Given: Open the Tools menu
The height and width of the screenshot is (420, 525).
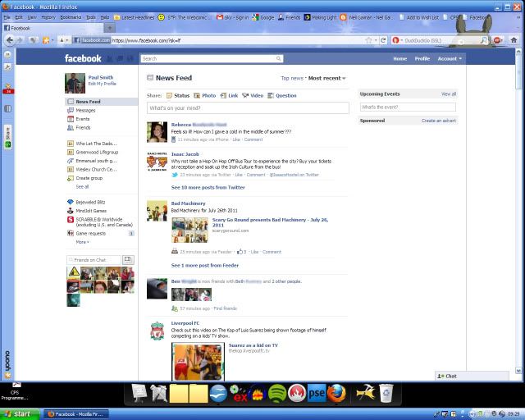Looking at the screenshot, I should (91, 17).
